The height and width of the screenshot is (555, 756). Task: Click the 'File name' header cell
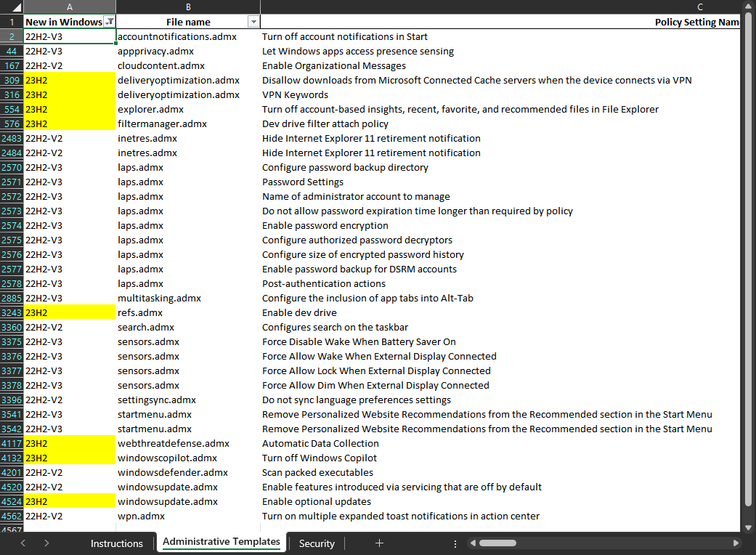tap(188, 22)
